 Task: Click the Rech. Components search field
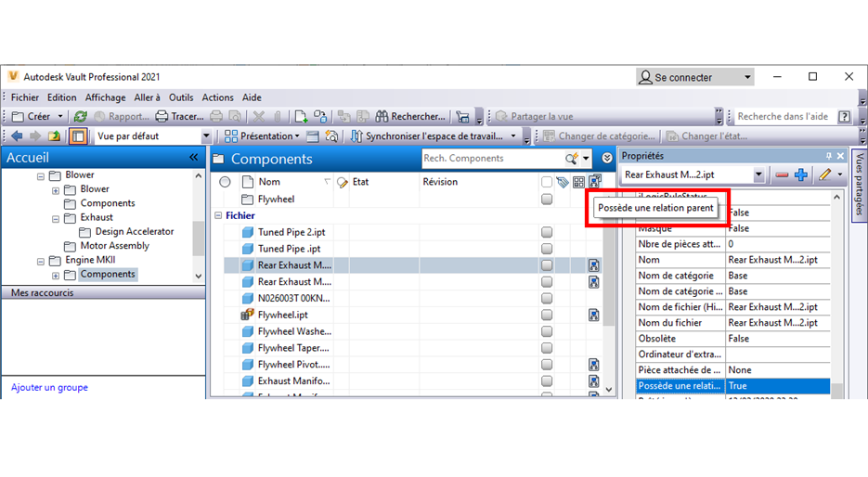pyautogui.click(x=493, y=159)
